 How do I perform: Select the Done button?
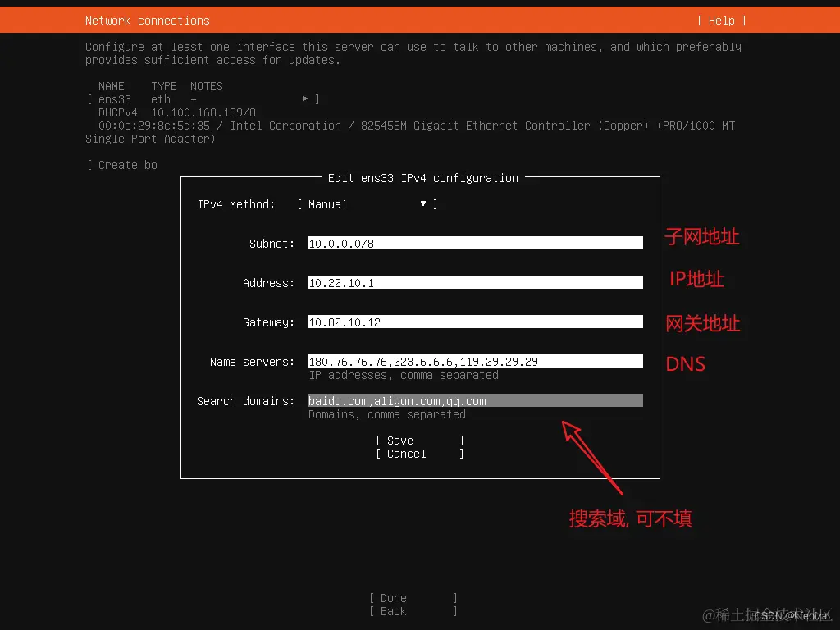click(x=413, y=598)
